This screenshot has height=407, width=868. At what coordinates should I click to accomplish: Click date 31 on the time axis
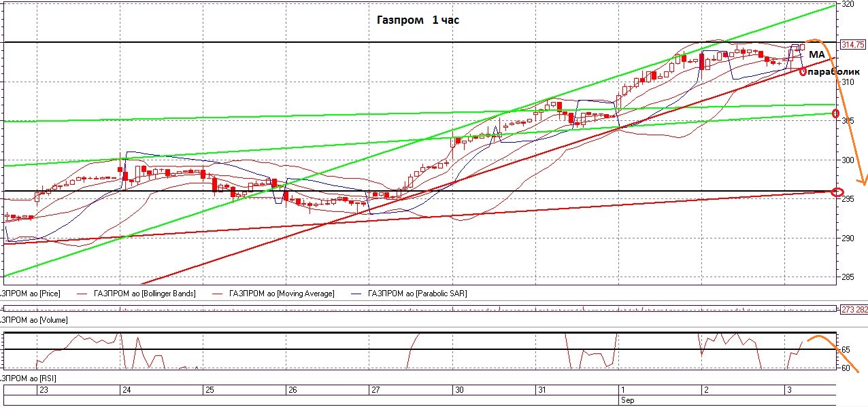(542, 390)
